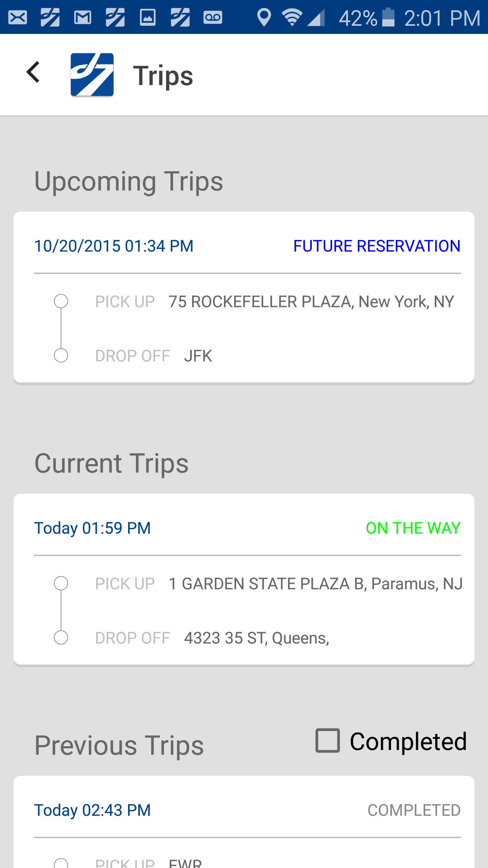Select 75 ROCKEFELLER PLAZA pickup address

[311, 301]
